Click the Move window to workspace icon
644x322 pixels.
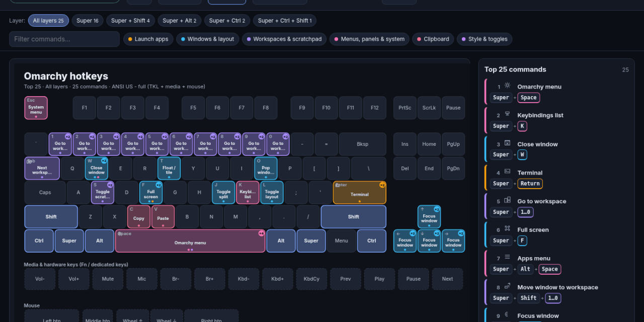[x=507, y=286]
